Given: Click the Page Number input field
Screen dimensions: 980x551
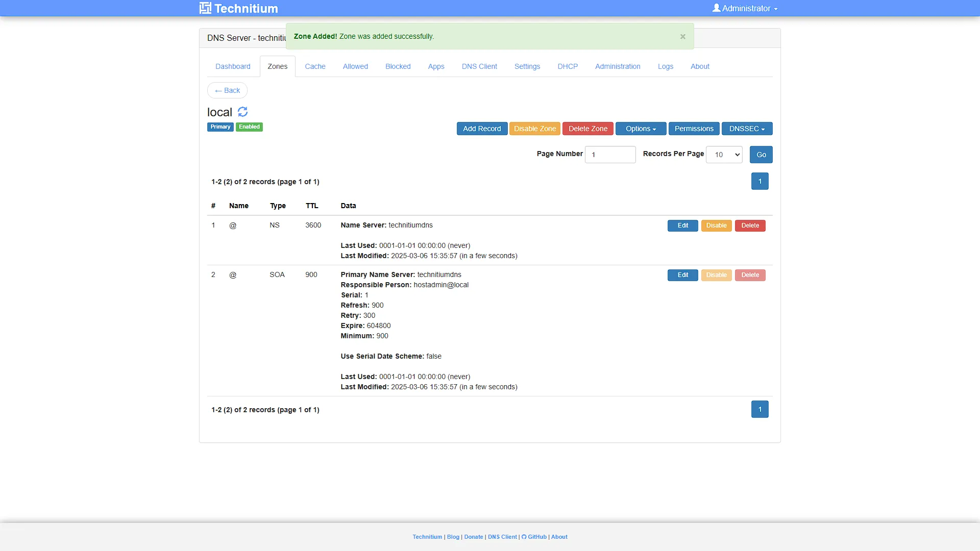Looking at the screenshot, I should 610,155.
